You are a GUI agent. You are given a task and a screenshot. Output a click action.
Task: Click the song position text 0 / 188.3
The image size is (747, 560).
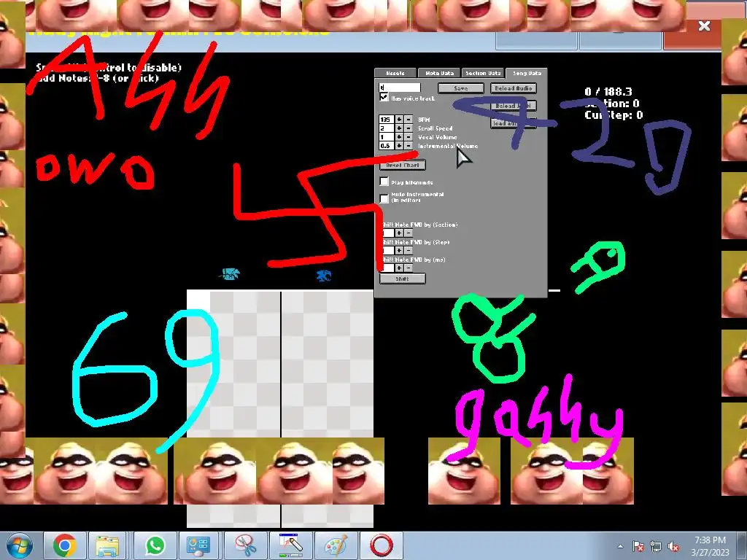coord(608,91)
